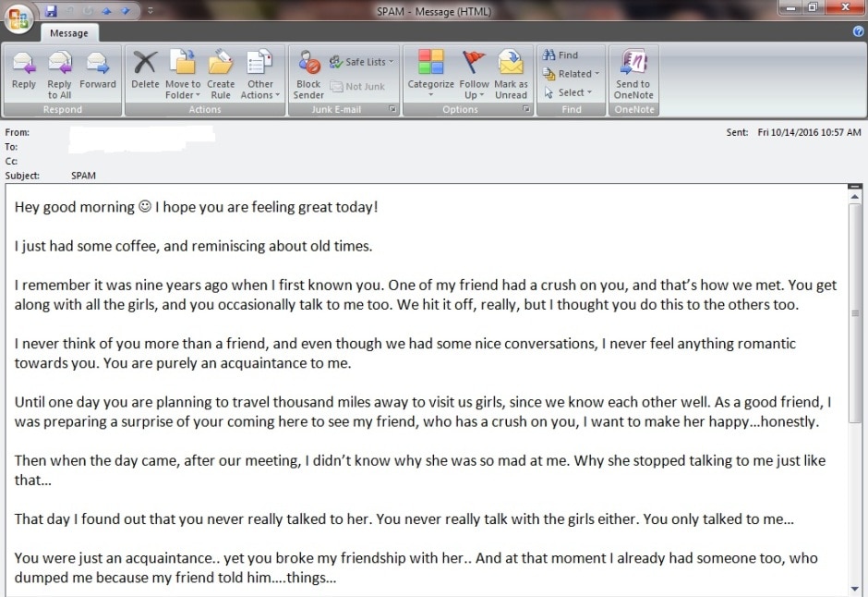Click the Office button orb
Viewport: 868px width, 597px height.
click(x=18, y=18)
